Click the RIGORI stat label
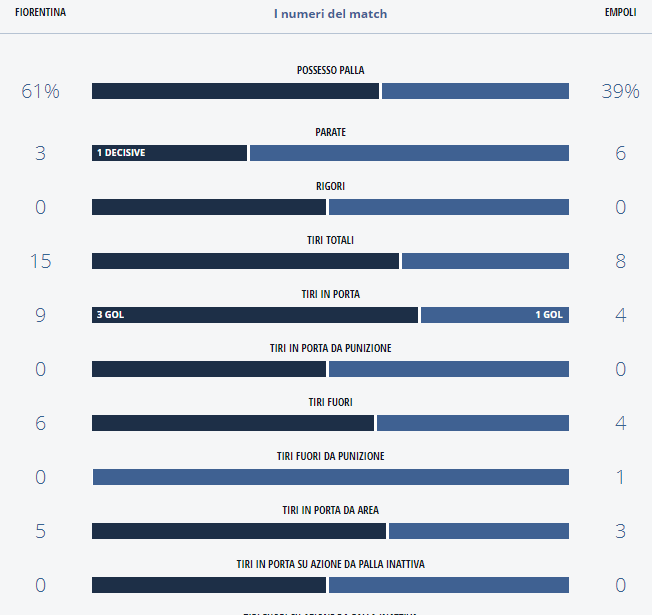The height and width of the screenshot is (615, 652). pyautogui.click(x=330, y=186)
